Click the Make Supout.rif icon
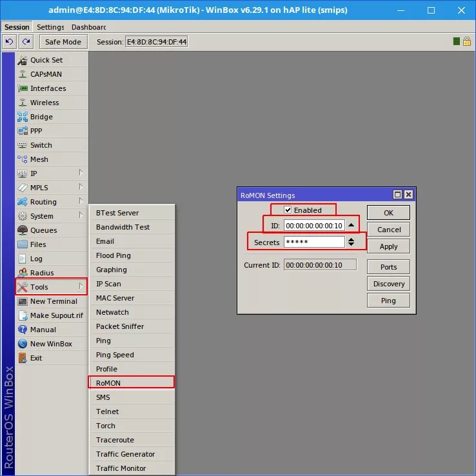The height and width of the screenshot is (476, 476). (x=23, y=315)
